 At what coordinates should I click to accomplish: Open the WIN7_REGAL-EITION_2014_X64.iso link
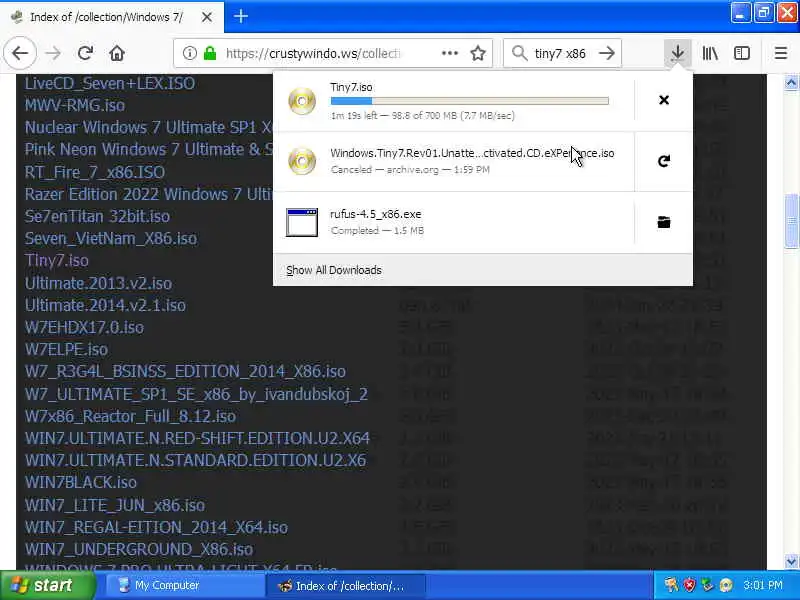pos(156,527)
